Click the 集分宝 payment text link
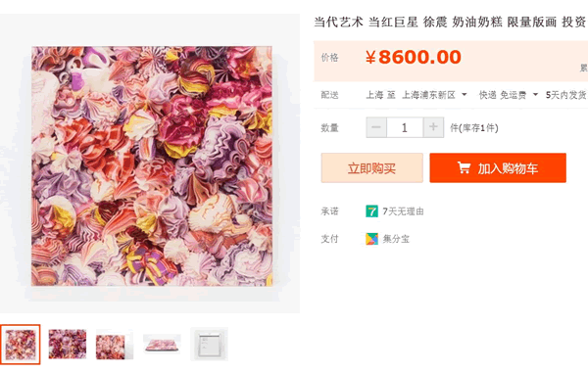The image size is (588, 373). point(396,239)
